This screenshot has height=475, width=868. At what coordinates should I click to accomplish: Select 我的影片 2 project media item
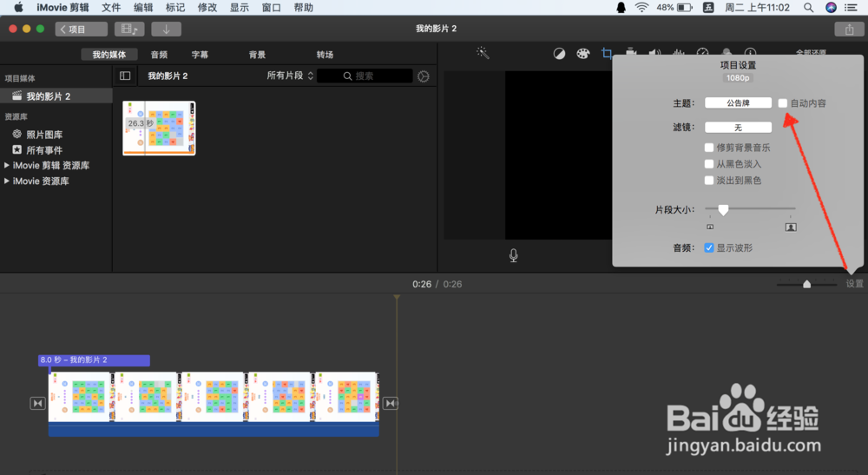(56, 96)
